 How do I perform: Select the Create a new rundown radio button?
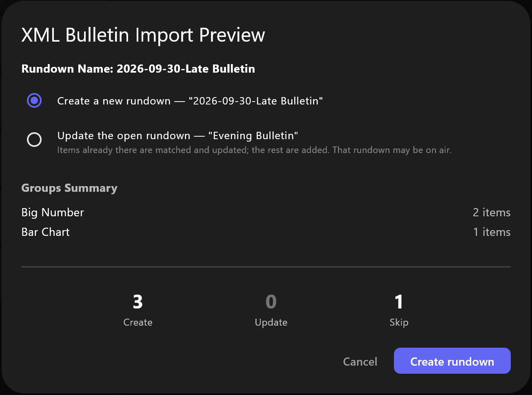(34, 100)
